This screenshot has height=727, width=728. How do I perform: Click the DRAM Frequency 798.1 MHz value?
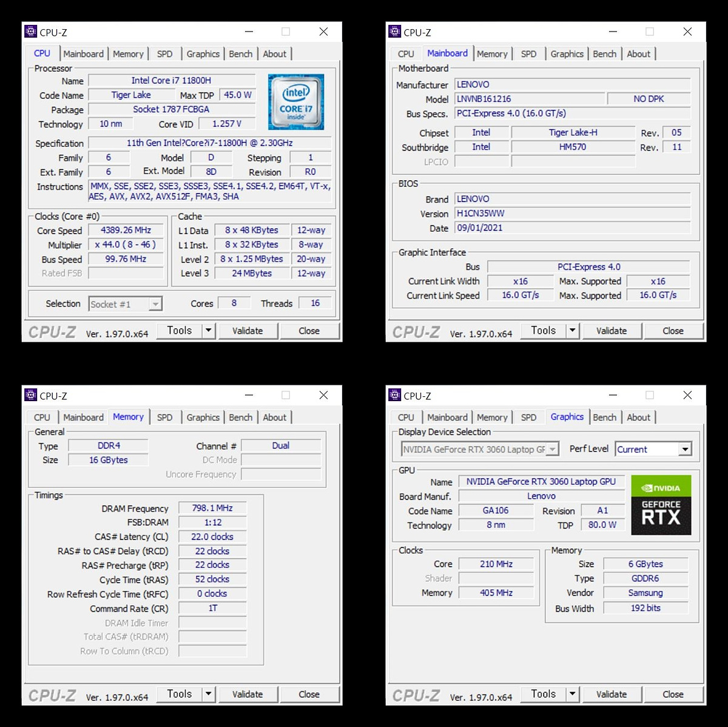click(212, 508)
